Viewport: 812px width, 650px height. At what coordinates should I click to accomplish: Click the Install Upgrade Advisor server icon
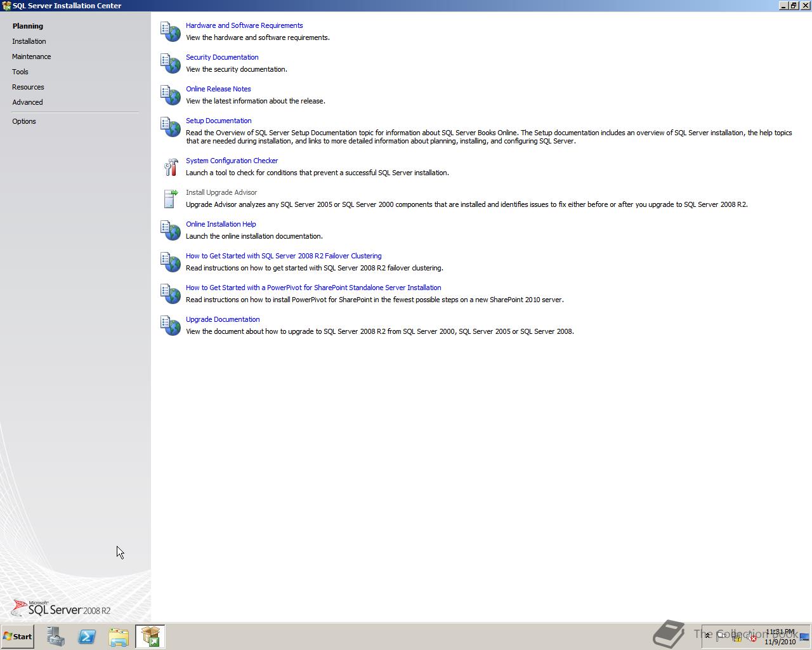(x=171, y=199)
